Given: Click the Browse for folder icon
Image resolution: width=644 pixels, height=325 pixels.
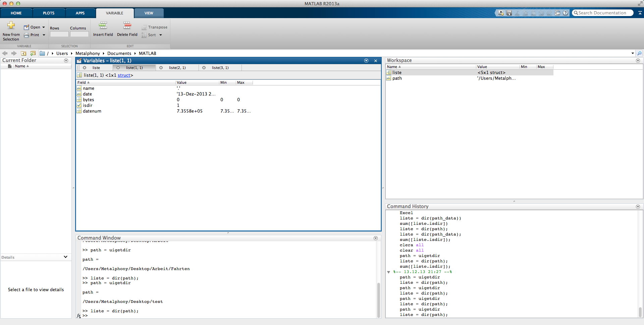Looking at the screenshot, I should click(x=33, y=53).
